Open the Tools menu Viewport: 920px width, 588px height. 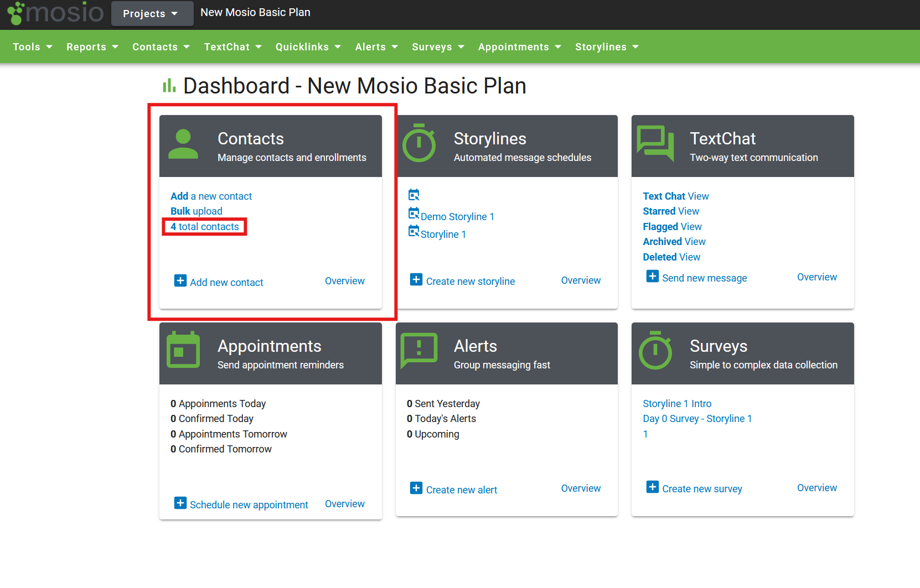(33, 47)
